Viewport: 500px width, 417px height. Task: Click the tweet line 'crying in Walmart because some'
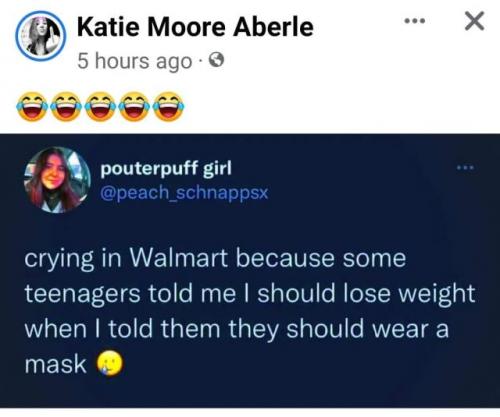[x=215, y=259]
